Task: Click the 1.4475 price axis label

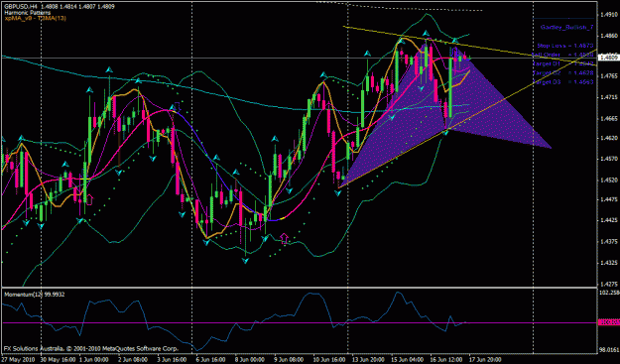Action: pyautogui.click(x=608, y=199)
